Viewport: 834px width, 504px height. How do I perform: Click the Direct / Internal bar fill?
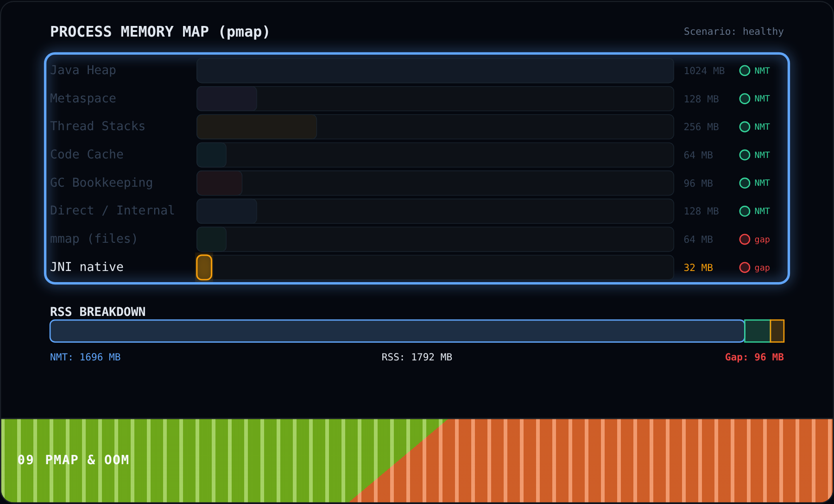[227, 211]
